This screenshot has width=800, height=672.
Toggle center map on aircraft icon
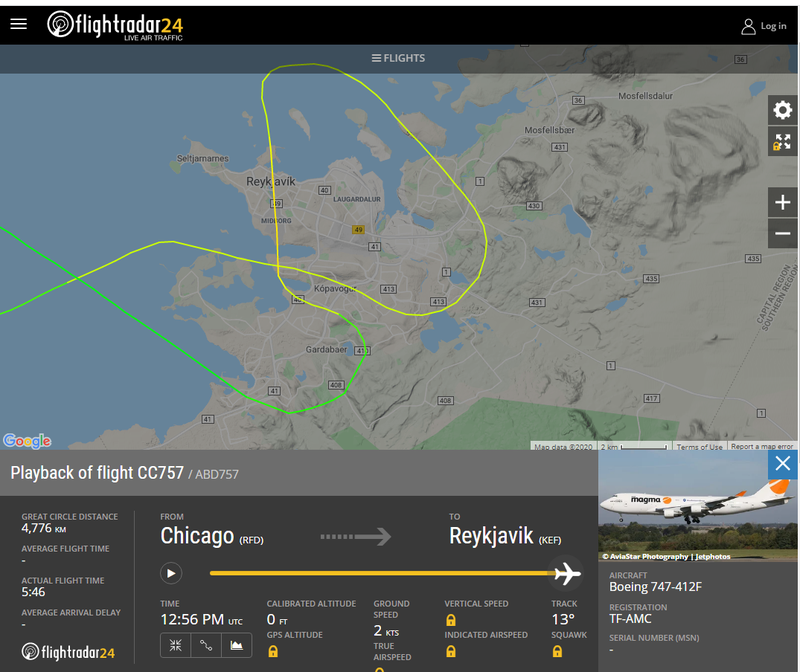176,645
